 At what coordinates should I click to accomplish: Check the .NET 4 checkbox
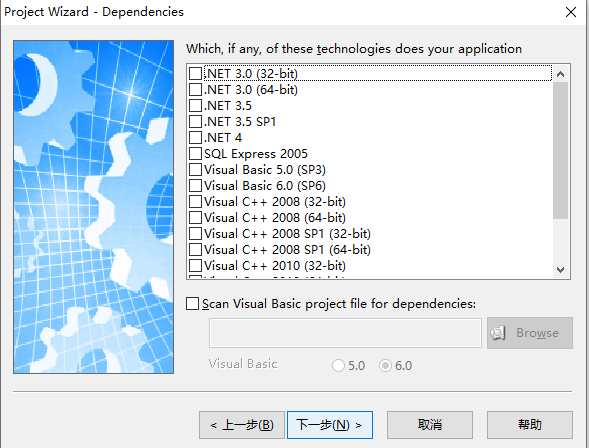195,137
